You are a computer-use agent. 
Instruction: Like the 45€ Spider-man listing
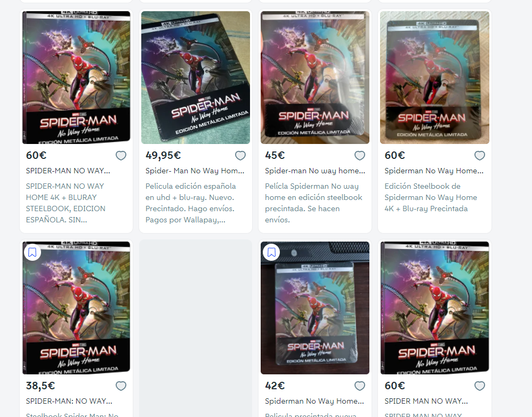click(x=360, y=155)
